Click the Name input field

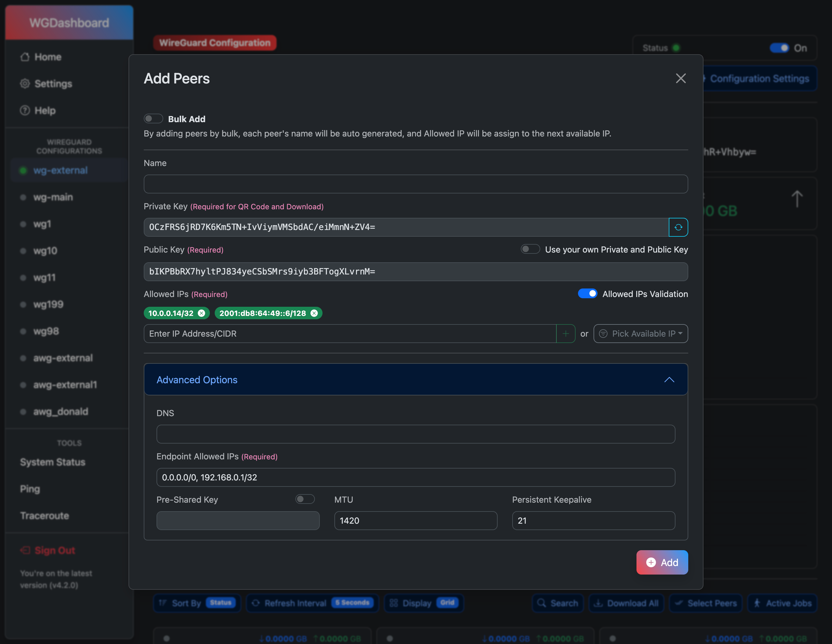(x=416, y=184)
